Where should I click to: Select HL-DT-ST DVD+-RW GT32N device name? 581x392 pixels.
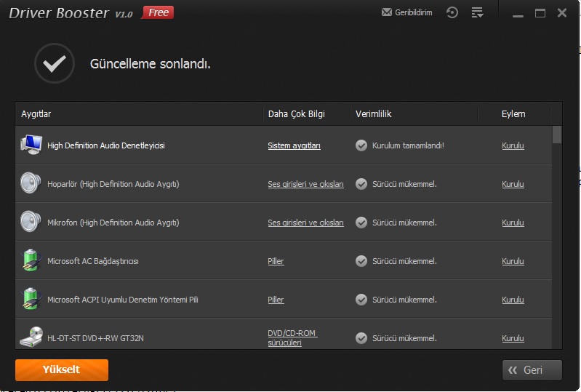tap(95, 338)
